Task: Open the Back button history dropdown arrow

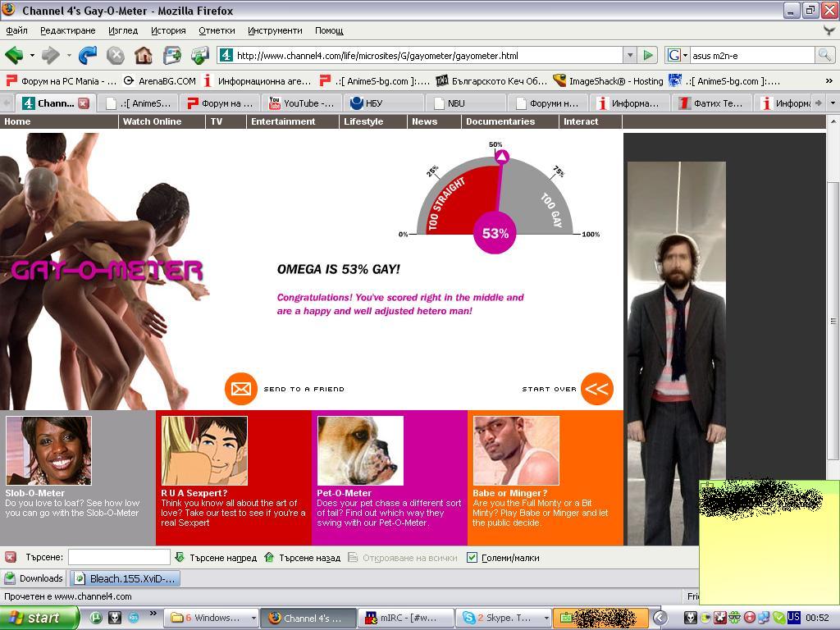Action: point(32,55)
